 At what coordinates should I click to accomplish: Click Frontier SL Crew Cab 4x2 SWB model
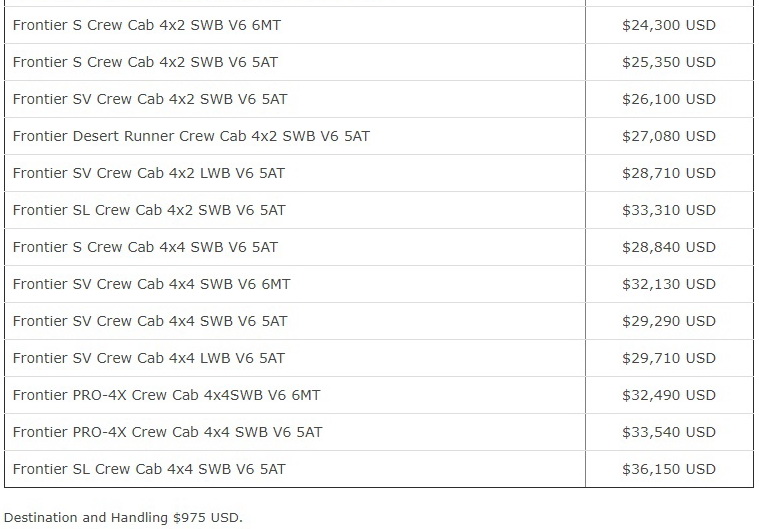coord(149,210)
